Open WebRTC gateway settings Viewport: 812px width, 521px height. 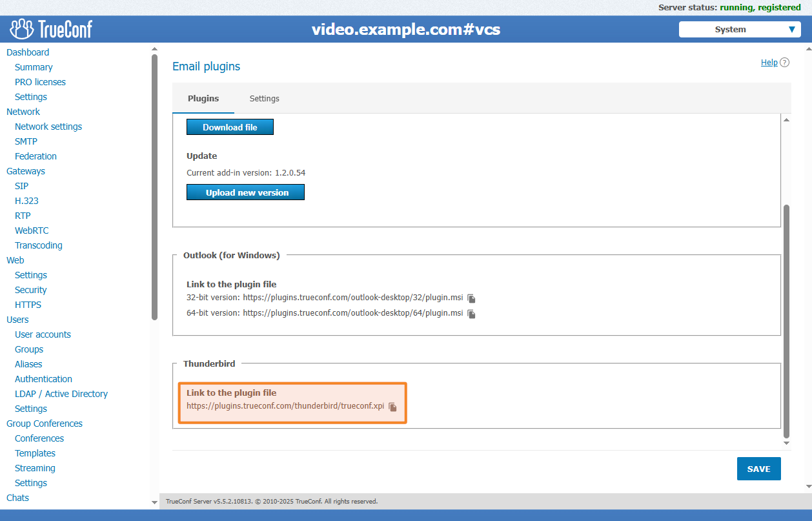(32, 230)
